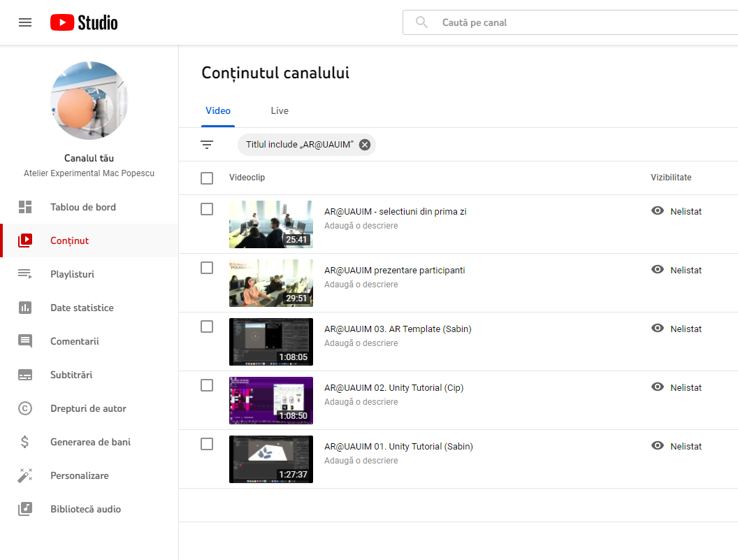The width and height of the screenshot is (738, 560).
Task: Check the '02. Unity Tutorial (Cip)' video
Action: click(x=207, y=385)
